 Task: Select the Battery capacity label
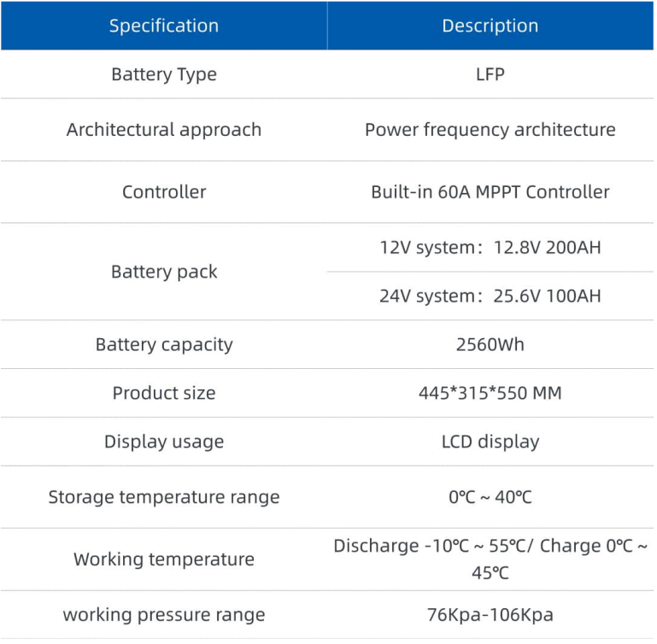point(164,345)
